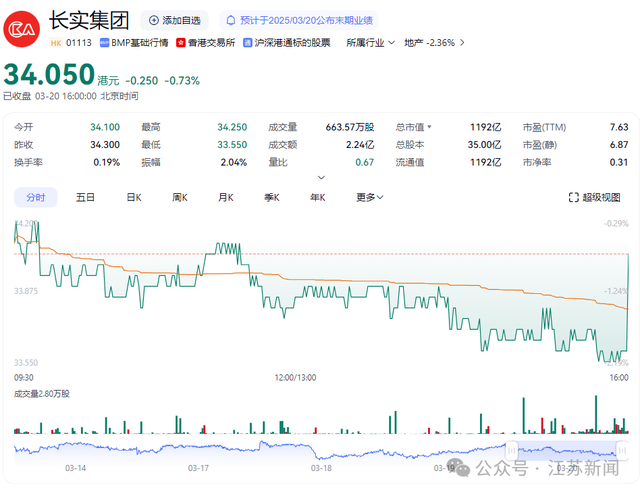The height and width of the screenshot is (494, 640).
Task: Click the 03-18 date on the overview timeline
Action: click(321, 468)
